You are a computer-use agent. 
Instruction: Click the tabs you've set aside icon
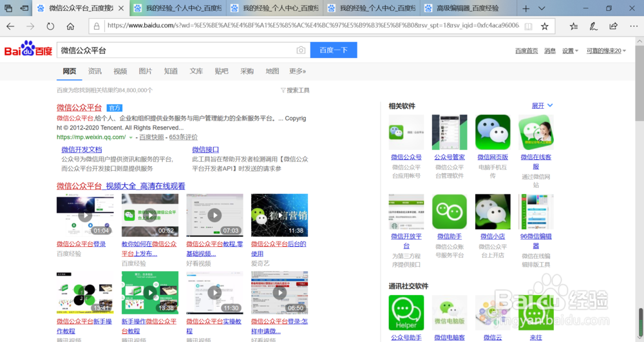8,8
